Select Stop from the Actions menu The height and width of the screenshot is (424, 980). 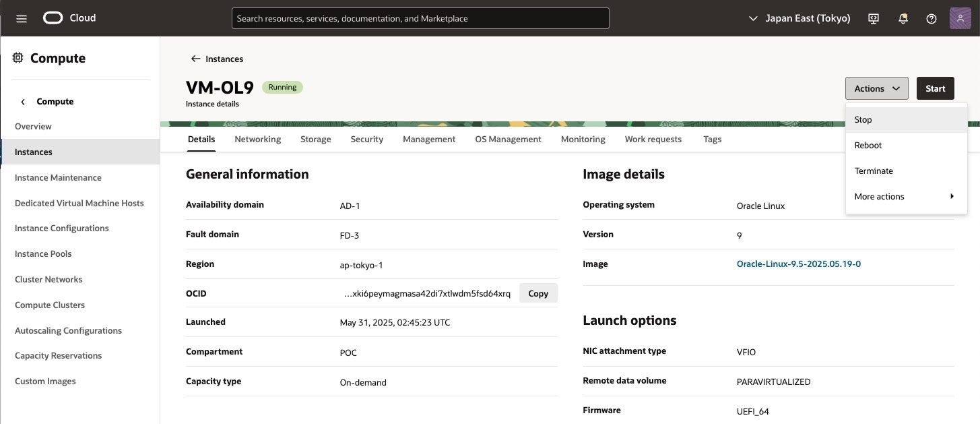tap(863, 120)
